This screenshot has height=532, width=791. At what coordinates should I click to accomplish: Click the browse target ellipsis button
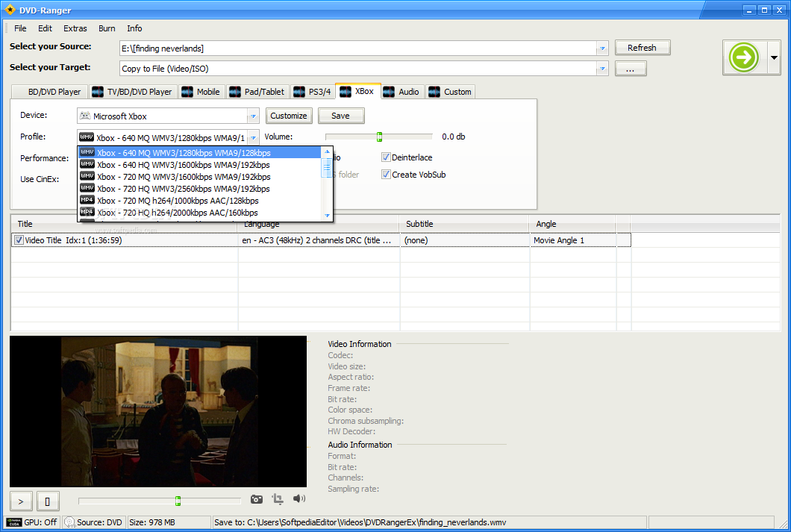click(631, 69)
